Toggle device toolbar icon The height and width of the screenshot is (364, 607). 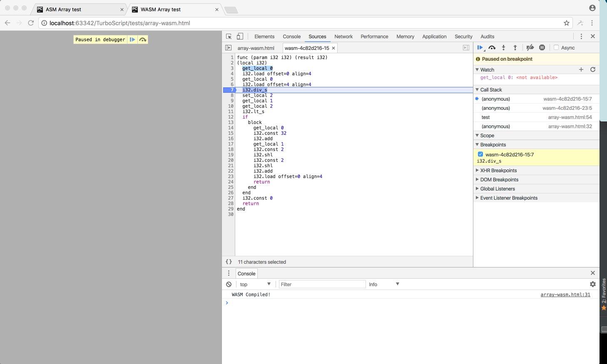pyautogui.click(x=240, y=37)
